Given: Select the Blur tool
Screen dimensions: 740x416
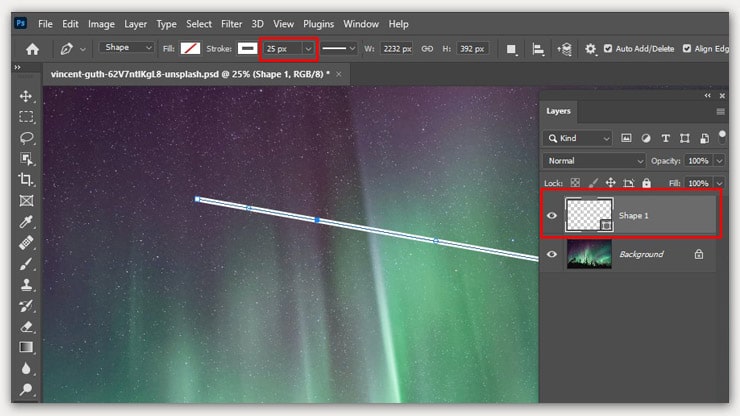Looking at the screenshot, I should [26, 368].
